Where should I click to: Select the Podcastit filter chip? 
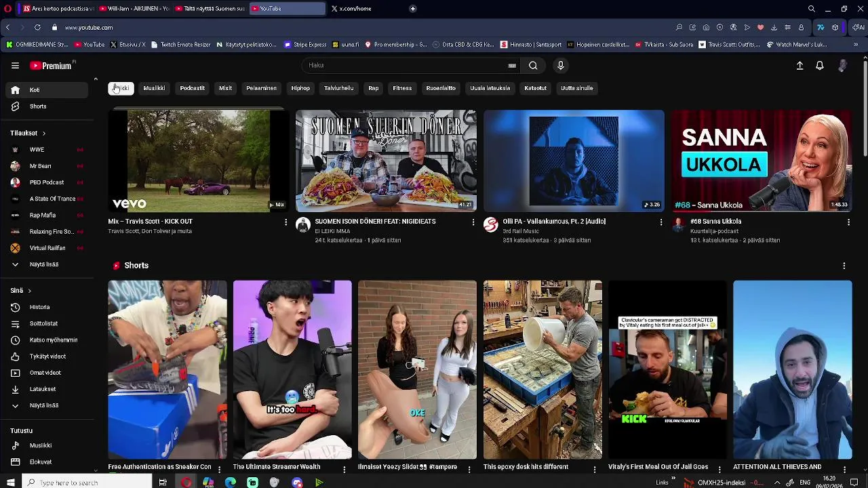pos(192,88)
